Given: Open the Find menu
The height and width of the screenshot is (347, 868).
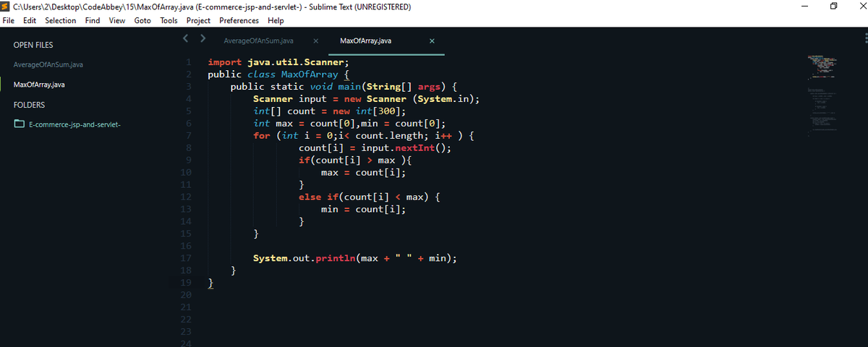Looking at the screenshot, I should click(x=93, y=20).
